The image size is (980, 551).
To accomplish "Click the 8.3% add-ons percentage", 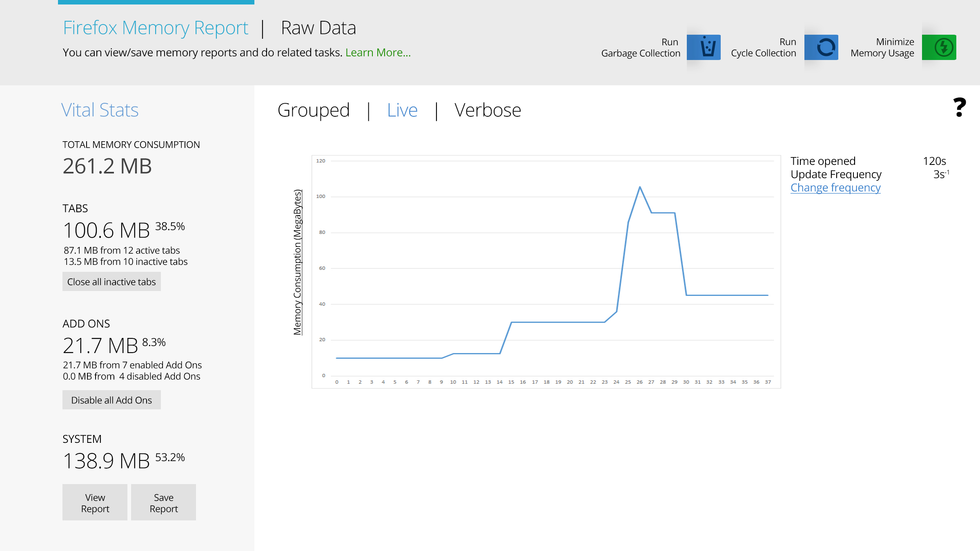I will click(x=154, y=342).
